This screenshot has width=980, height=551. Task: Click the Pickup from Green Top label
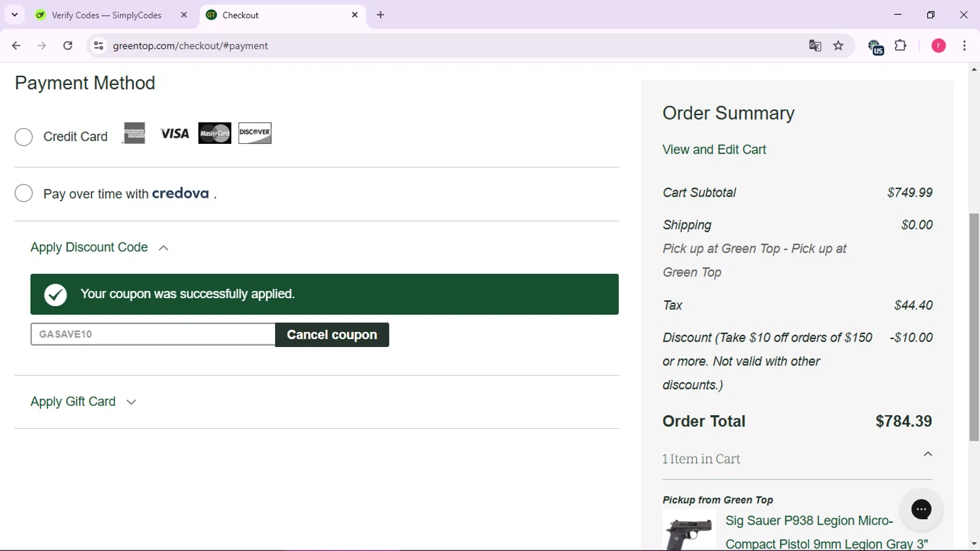pos(717,500)
